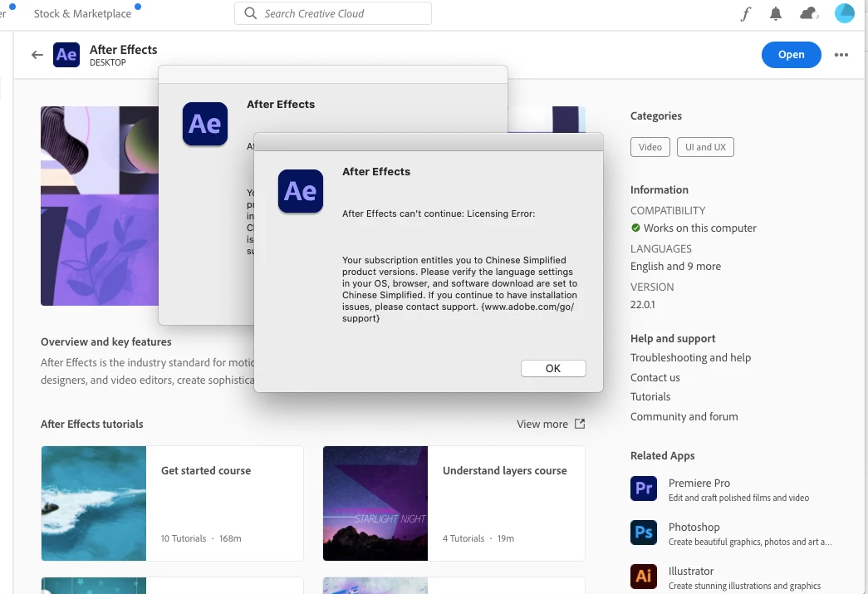Click the search magnifier icon

250,13
